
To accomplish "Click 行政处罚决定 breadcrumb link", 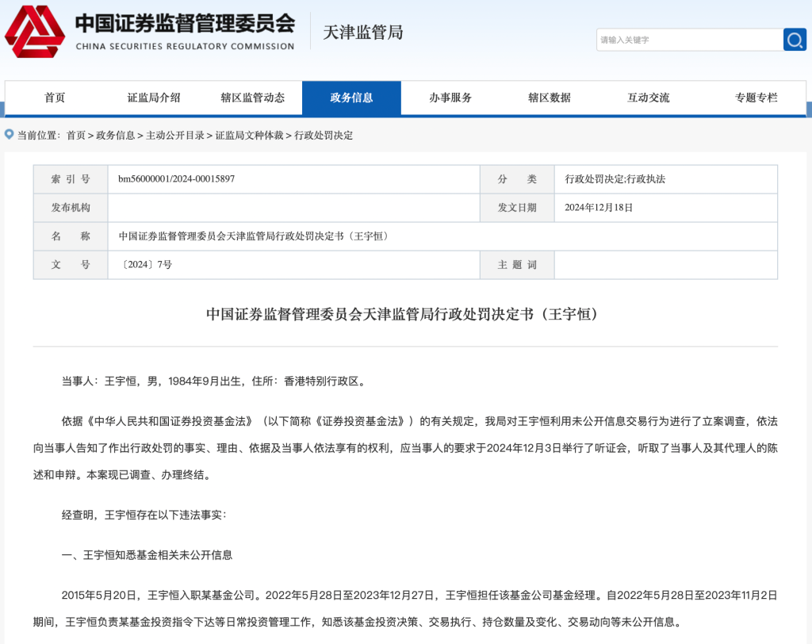I will click(324, 136).
